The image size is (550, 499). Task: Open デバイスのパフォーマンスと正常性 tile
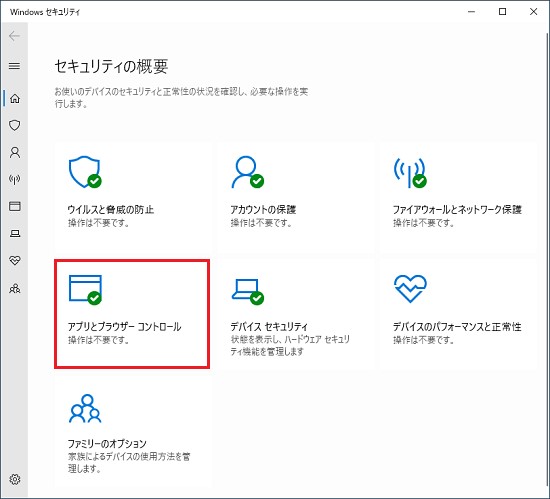pos(458,314)
